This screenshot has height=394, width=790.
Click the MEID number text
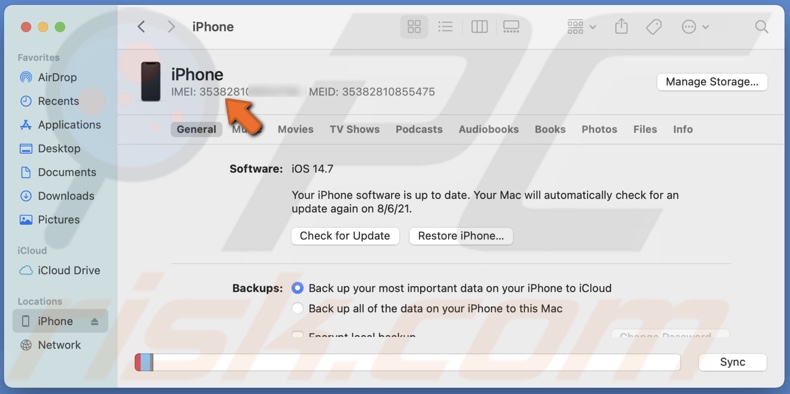[x=372, y=92]
